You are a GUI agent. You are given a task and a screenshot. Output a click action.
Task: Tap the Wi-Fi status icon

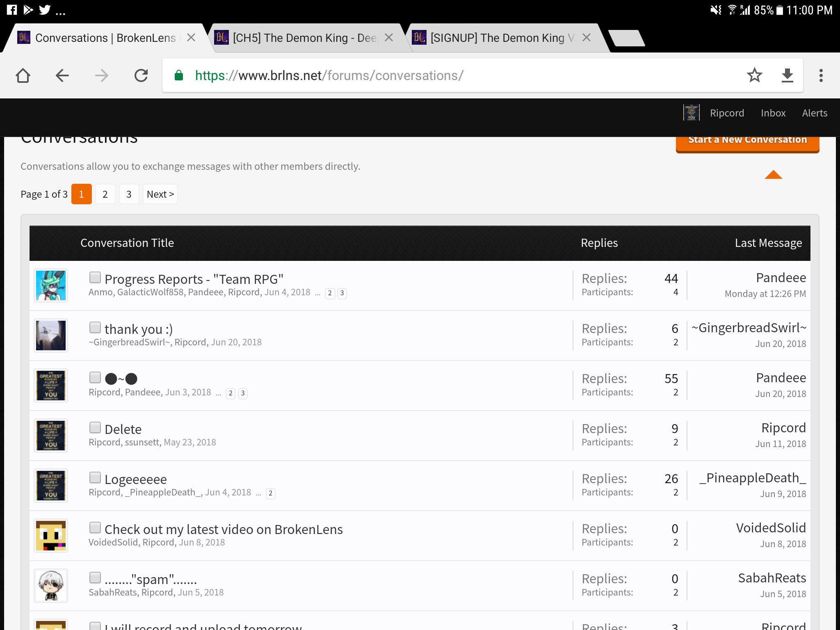pyautogui.click(x=732, y=10)
